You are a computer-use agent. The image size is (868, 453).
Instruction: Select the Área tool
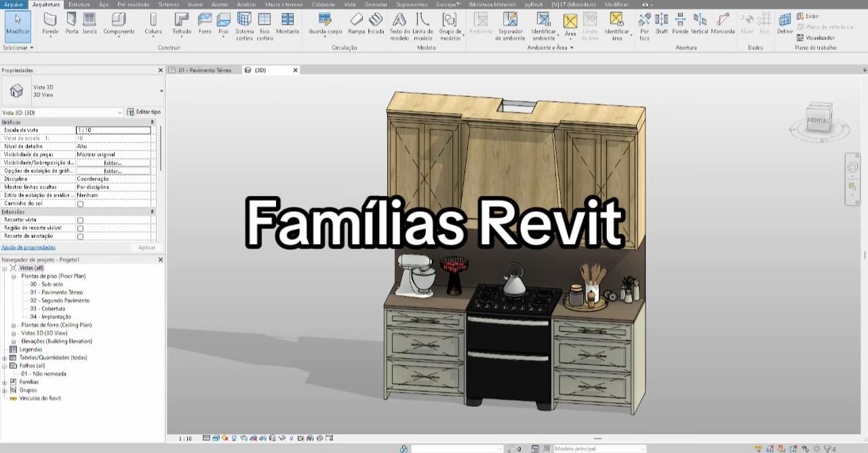(570, 25)
